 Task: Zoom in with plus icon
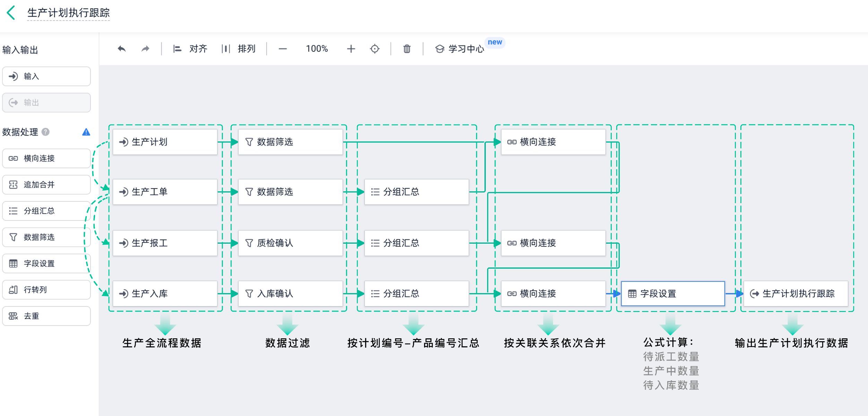pyautogui.click(x=351, y=49)
